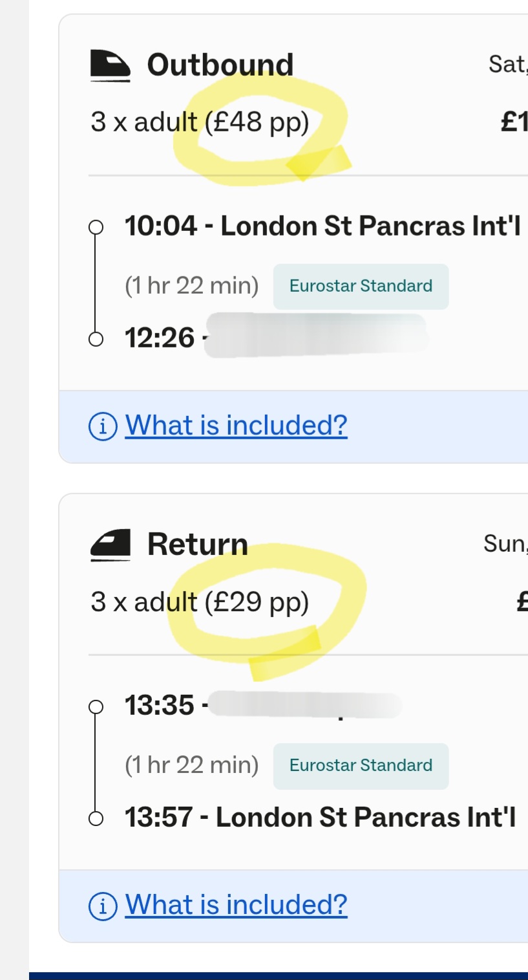Viewport: 528px width, 980px height.
Task: Click the 13:35 departure stop marker circle
Action: (x=96, y=706)
